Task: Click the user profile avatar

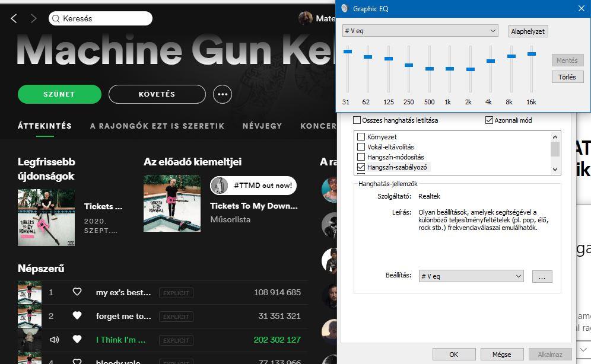Action: coord(306,18)
